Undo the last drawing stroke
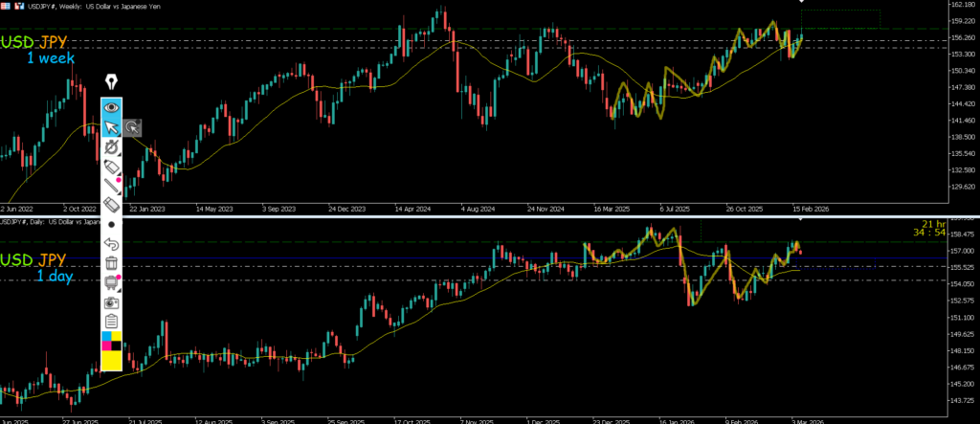This screenshot has height=424, width=980. point(111,244)
